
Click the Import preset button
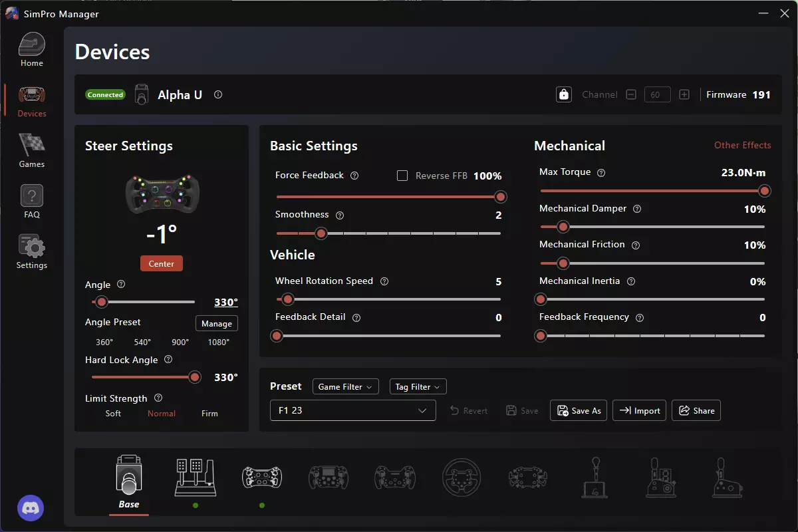(x=639, y=410)
